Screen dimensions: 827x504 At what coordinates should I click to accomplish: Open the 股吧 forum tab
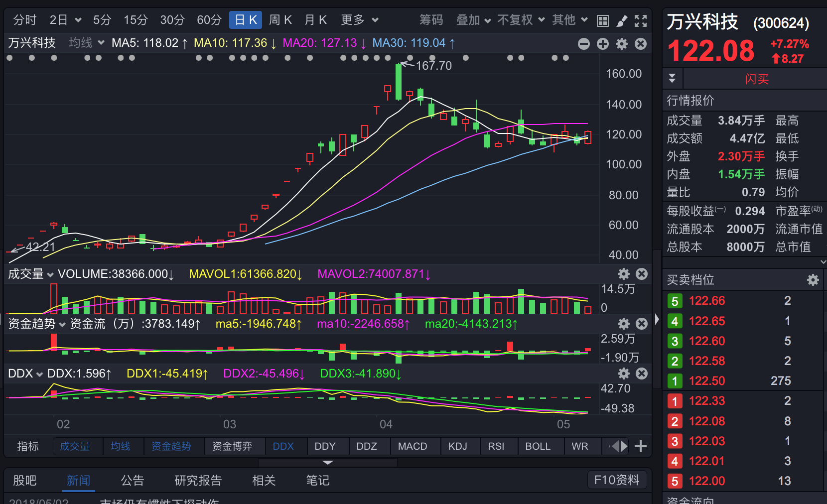coord(25,481)
